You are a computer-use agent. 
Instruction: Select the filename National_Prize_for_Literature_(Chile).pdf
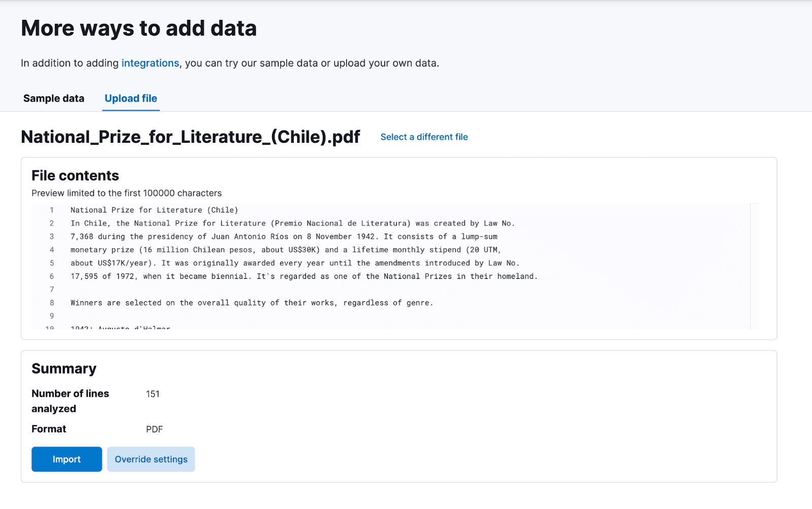(x=190, y=137)
